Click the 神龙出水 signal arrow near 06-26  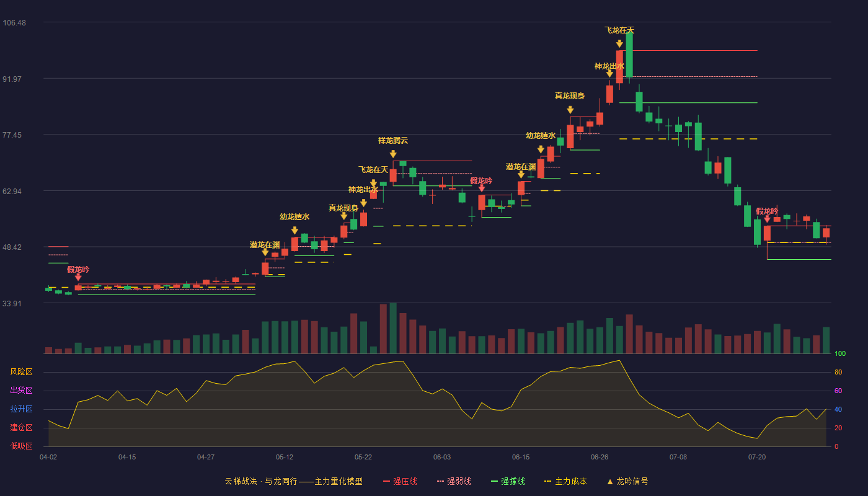pyautogui.click(x=609, y=74)
